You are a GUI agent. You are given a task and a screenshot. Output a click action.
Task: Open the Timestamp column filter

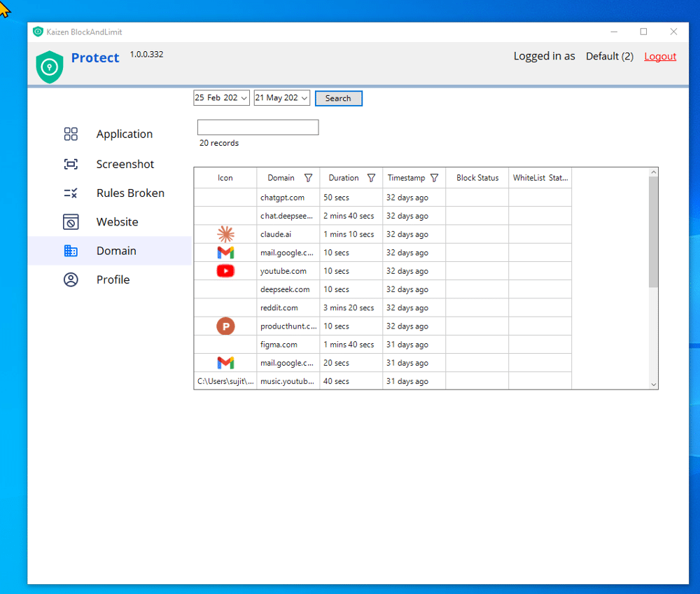click(434, 178)
